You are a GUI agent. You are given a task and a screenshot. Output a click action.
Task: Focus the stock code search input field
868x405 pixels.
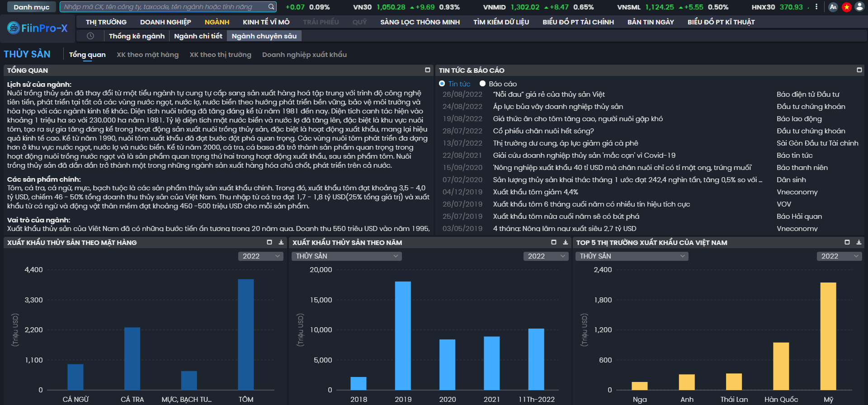[x=165, y=7]
